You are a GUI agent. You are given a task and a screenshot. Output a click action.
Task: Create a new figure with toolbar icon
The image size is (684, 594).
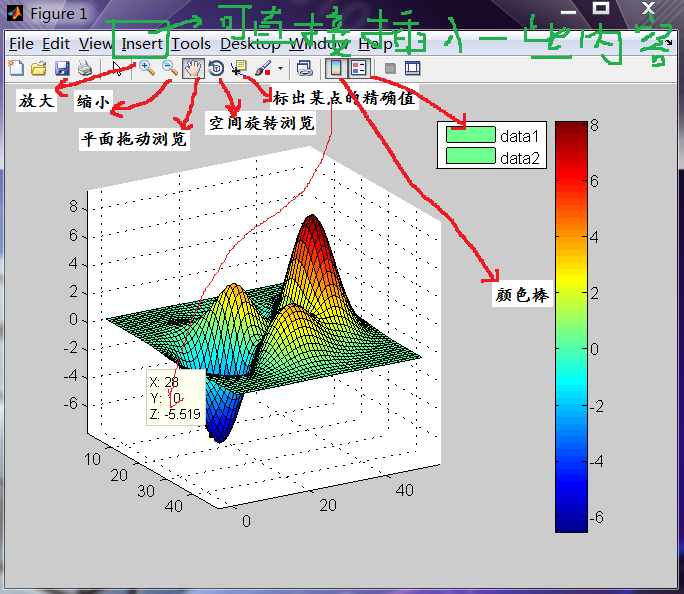tap(16, 68)
